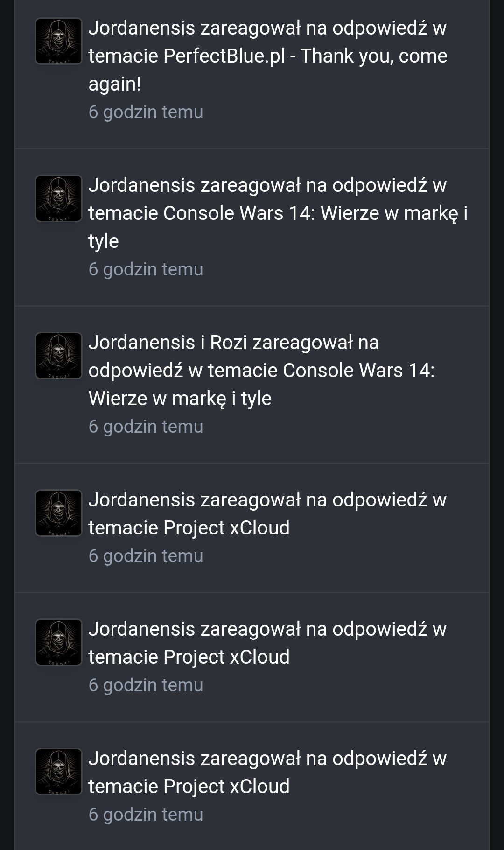Click timestamp under the PerfectBlue.pl notification

146,112
